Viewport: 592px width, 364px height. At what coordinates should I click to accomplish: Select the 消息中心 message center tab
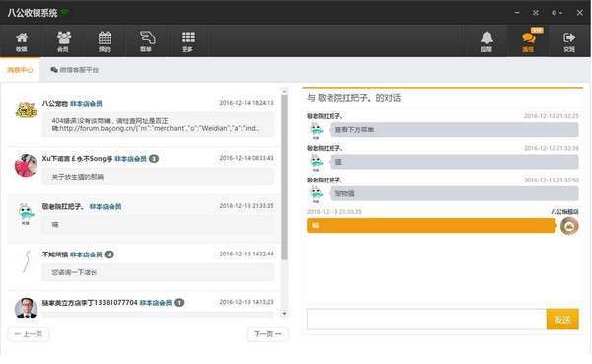point(20,70)
